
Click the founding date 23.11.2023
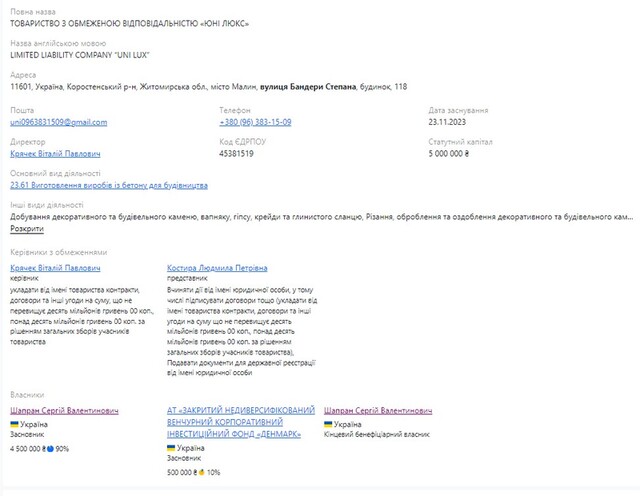pyautogui.click(x=447, y=122)
